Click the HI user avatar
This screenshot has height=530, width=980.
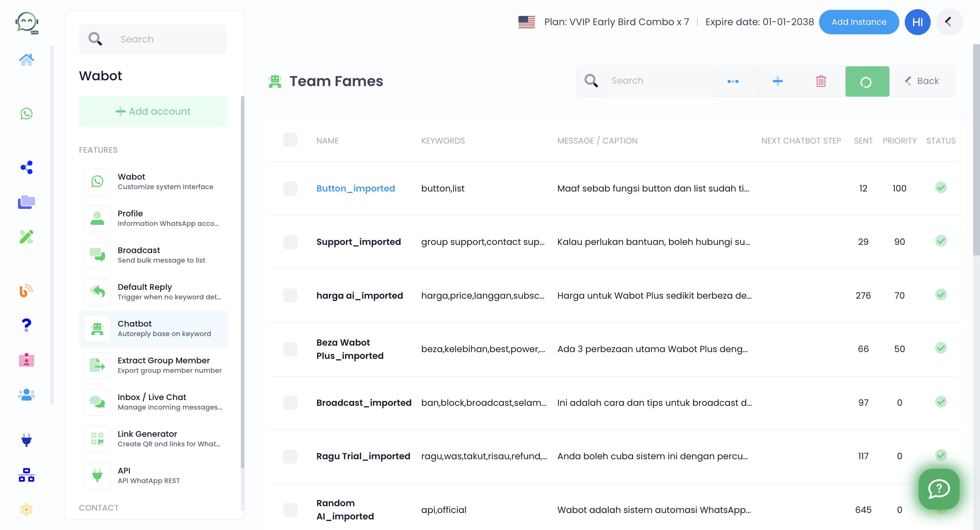coord(917,22)
